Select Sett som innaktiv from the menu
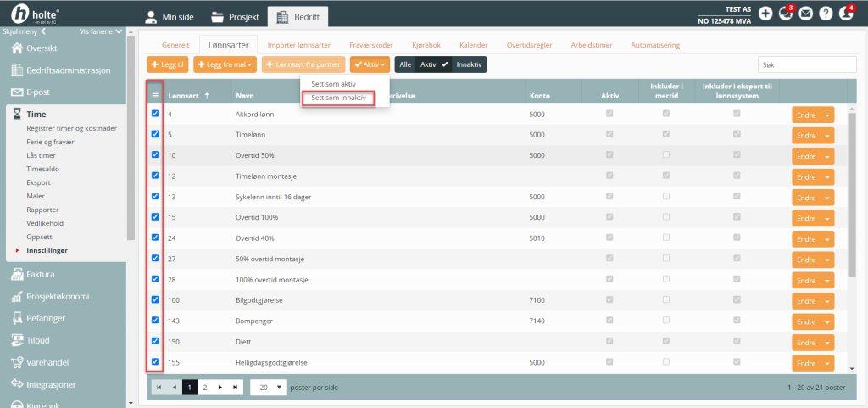The width and height of the screenshot is (868, 408). (338, 98)
